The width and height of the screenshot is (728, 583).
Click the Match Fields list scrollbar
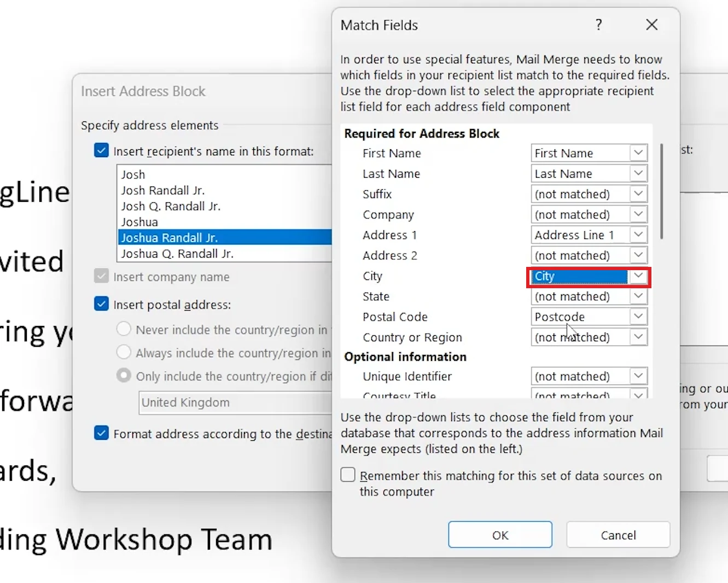click(661, 191)
